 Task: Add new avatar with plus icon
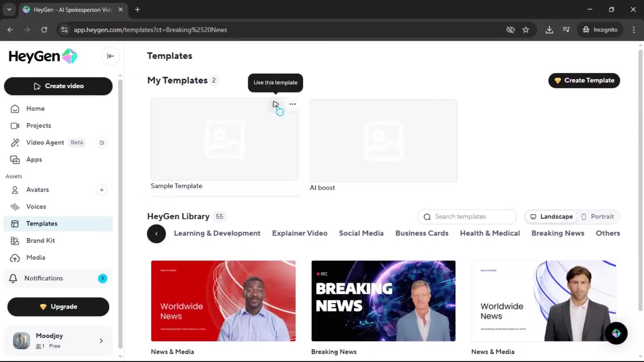coord(102,190)
